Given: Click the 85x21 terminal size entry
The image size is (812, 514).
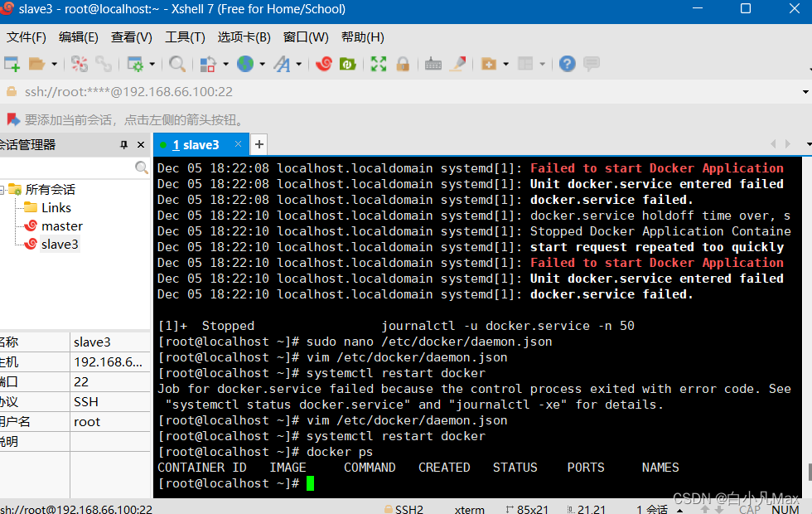Looking at the screenshot, I should pyautogui.click(x=527, y=509).
